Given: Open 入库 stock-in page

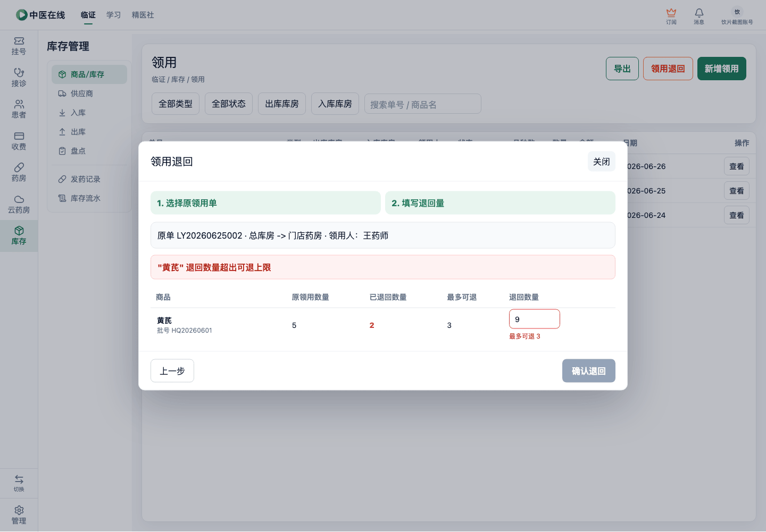Looking at the screenshot, I should point(89,113).
